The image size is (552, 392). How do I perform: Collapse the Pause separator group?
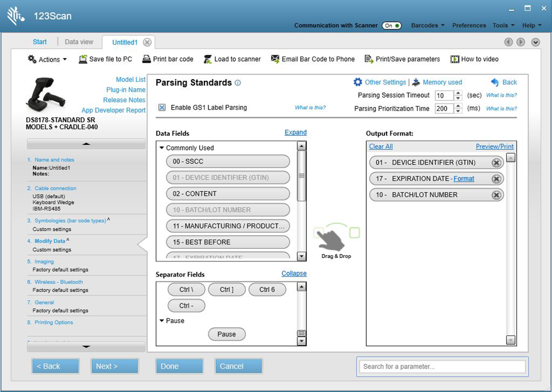161,321
